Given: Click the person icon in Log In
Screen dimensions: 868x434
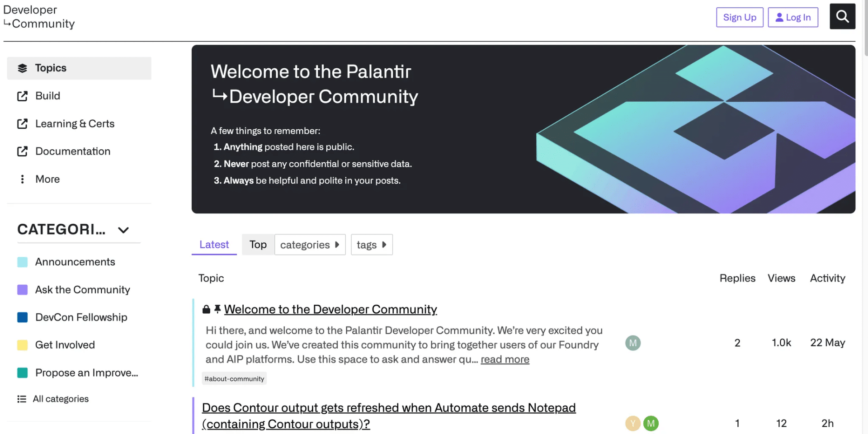Looking at the screenshot, I should [x=779, y=17].
